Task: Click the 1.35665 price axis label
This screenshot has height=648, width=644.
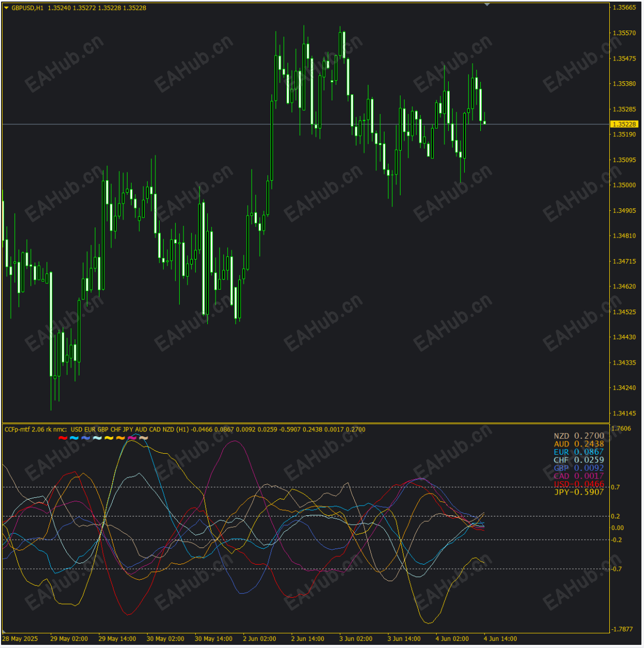Action: point(624,8)
